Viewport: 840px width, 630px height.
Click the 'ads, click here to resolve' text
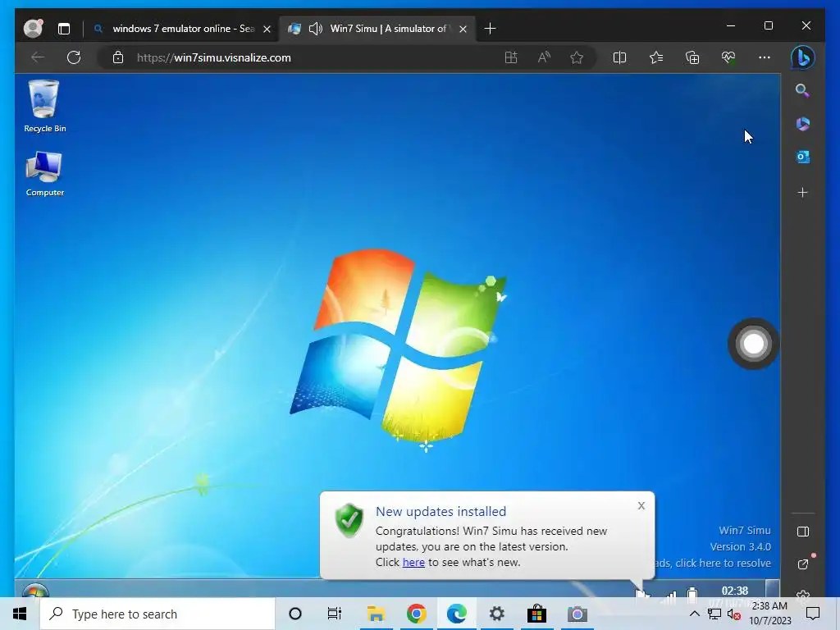713,563
